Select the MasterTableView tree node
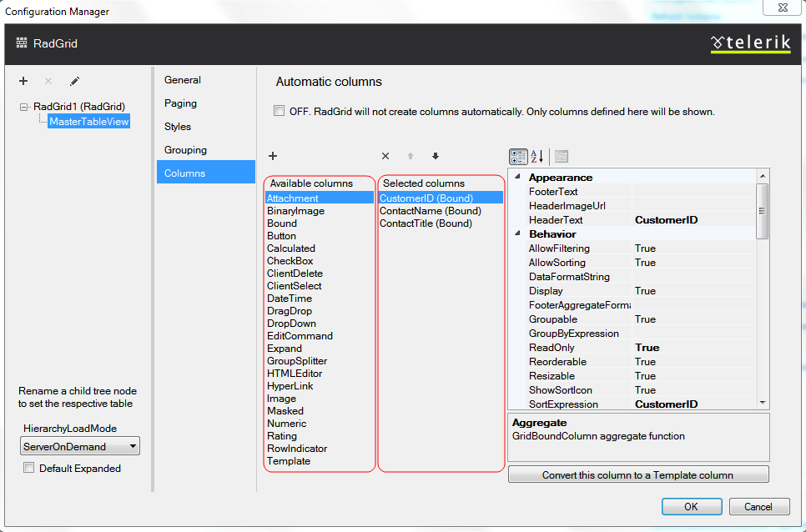806x532 pixels. pyautogui.click(x=88, y=121)
